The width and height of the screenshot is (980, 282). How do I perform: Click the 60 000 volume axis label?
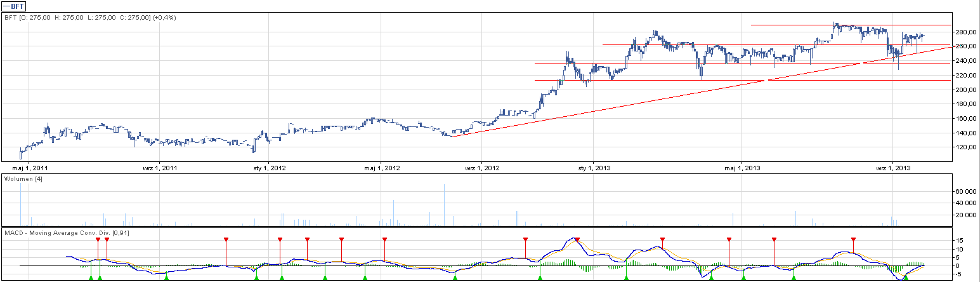(966, 191)
